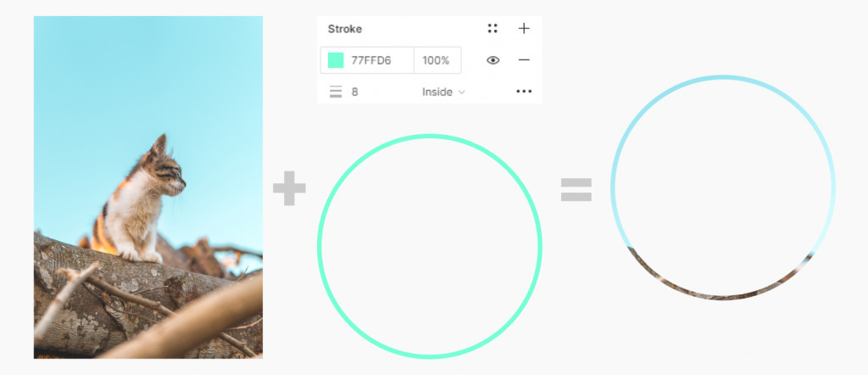868x375 pixels.
Task: Toggle stroke visibility eye icon
Action: click(x=492, y=60)
